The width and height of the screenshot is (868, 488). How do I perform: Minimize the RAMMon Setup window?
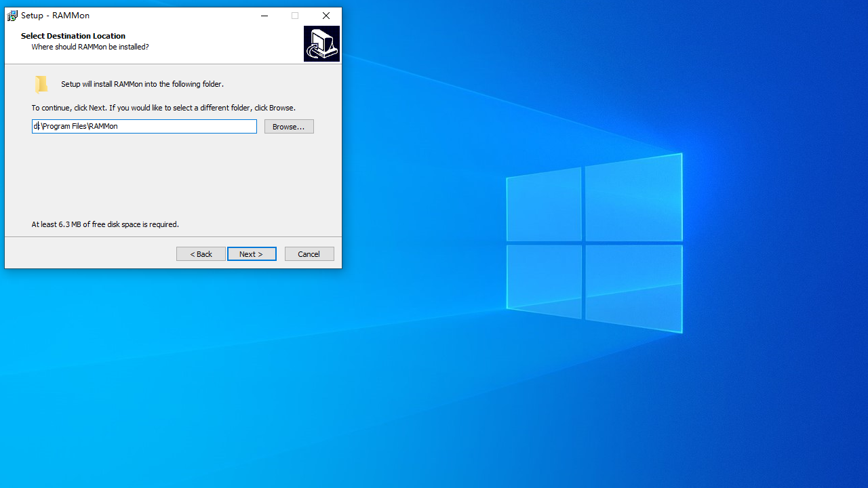pos(264,16)
